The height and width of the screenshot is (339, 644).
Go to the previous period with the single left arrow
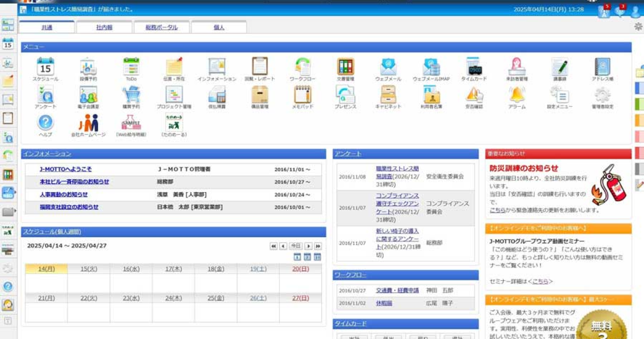pos(283,246)
